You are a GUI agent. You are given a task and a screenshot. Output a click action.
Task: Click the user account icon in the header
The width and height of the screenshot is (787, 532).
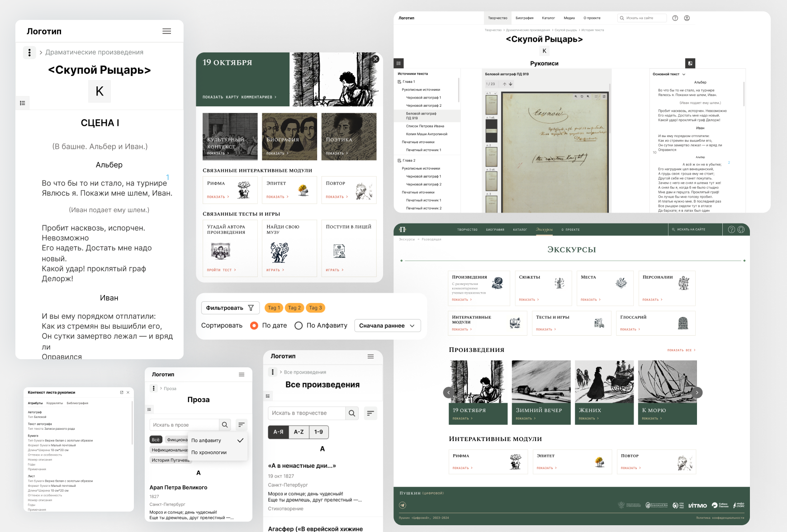click(x=687, y=18)
